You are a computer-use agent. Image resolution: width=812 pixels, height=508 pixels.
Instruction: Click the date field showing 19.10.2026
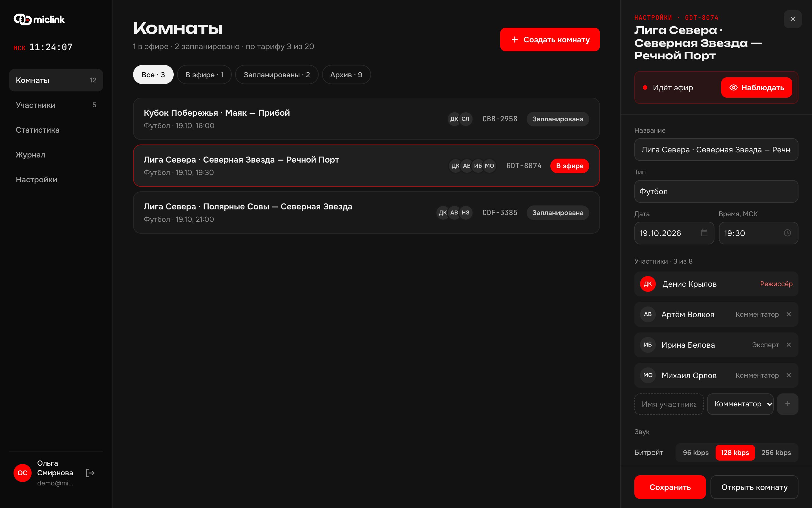point(674,233)
